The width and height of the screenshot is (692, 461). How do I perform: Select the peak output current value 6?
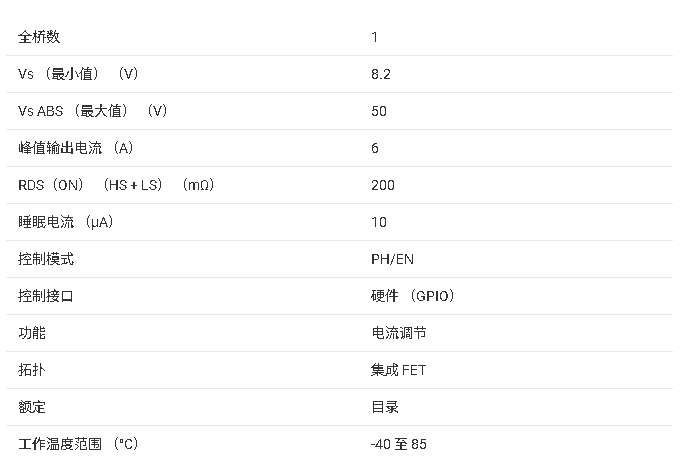point(375,148)
